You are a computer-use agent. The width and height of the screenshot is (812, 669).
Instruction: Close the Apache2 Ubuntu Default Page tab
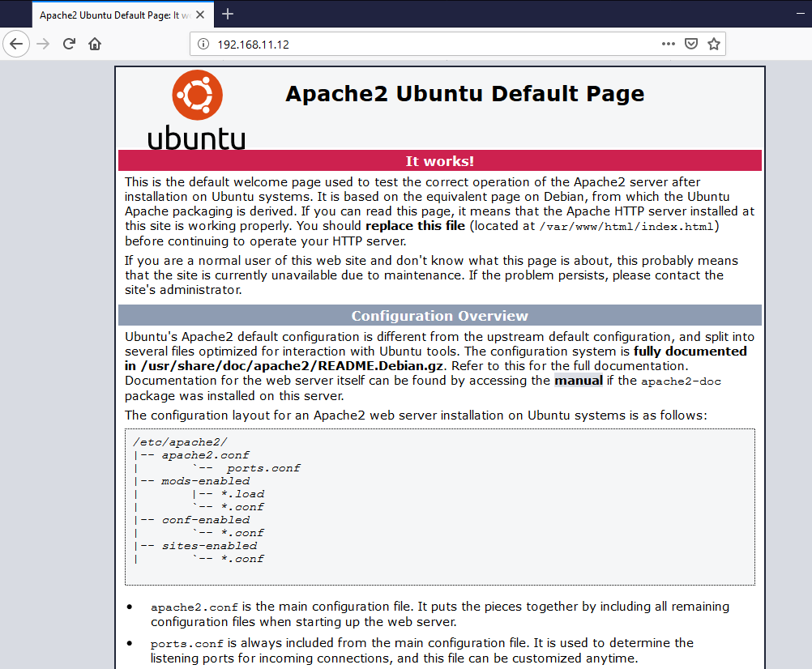click(x=201, y=15)
